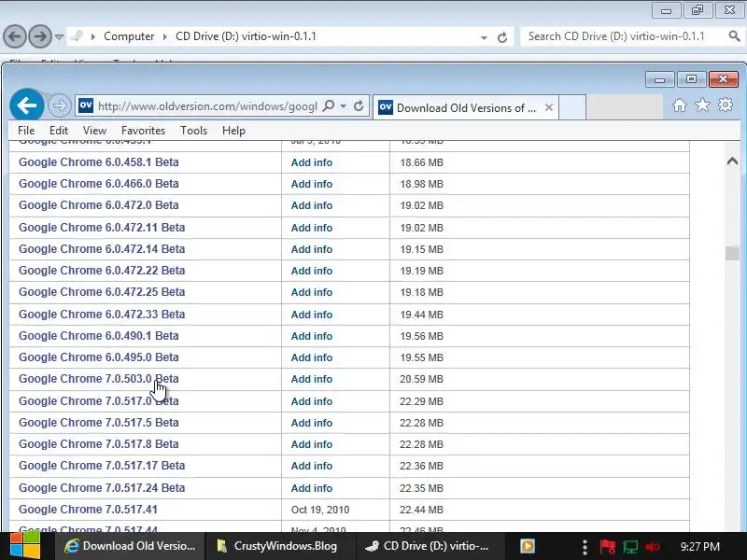This screenshot has width=747, height=560.
Task: Open Google Chrome 7.0.517.8 Beta link
Action: click(99, 444)
